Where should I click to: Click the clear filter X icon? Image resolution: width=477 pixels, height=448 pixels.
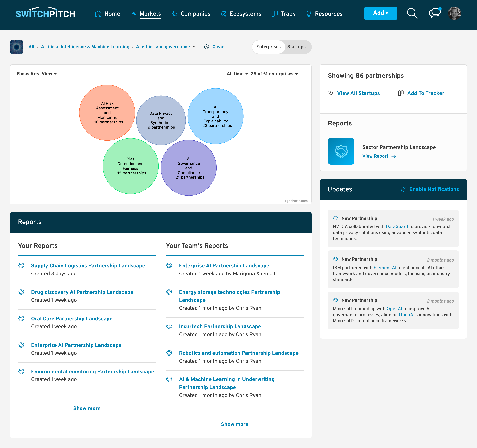coord(206,47)
